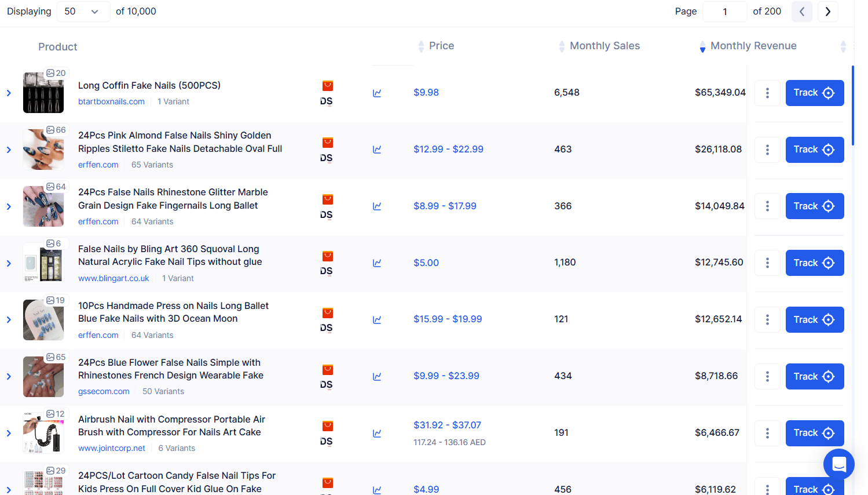Click the vertical scrollbar of the product table

pyautogui.click(x=853, y=105)
